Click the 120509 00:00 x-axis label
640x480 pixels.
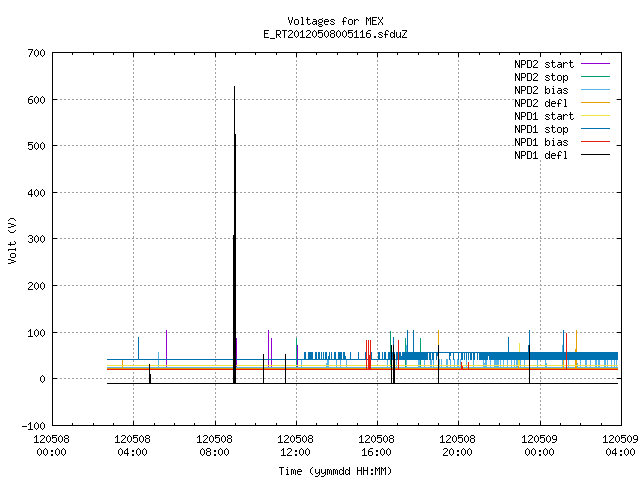[x=540, y=446]
